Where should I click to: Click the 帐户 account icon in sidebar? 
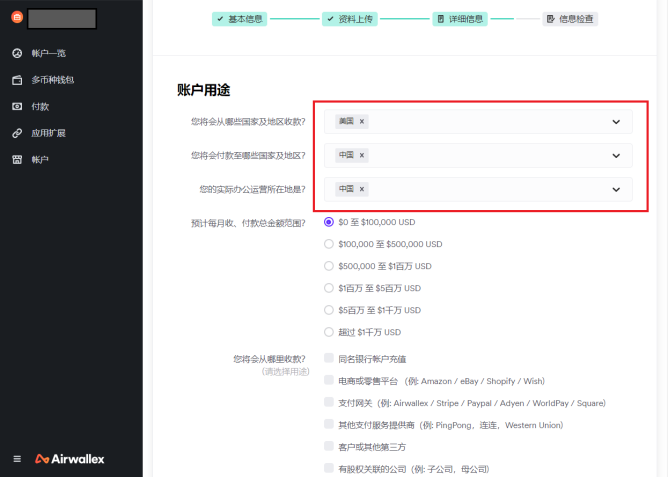click(x=17, y=160)
